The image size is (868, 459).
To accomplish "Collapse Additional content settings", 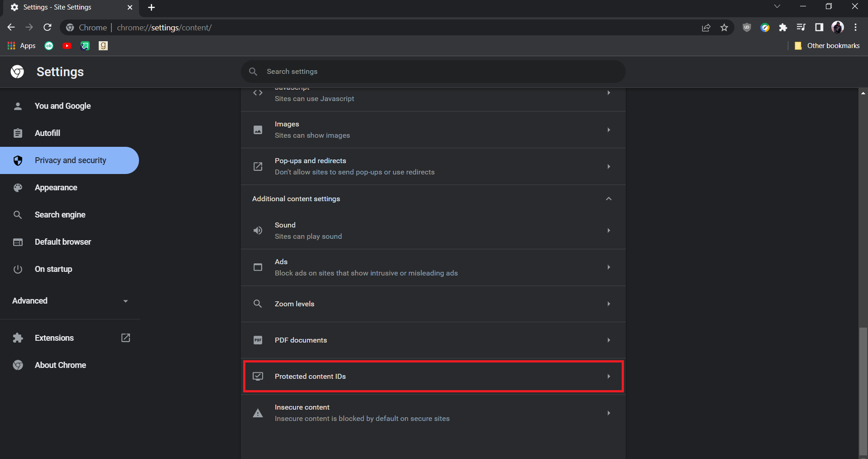I will tap(433, 199).
